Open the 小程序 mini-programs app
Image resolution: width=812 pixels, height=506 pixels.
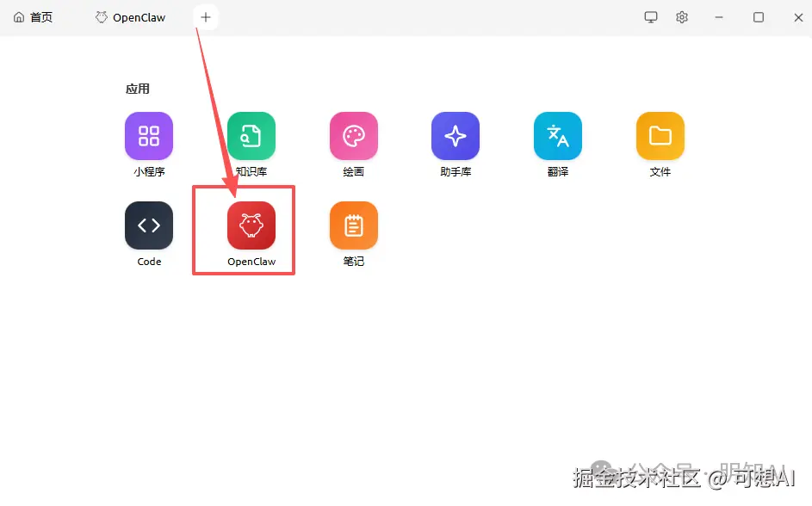click(x=148, y=136)
